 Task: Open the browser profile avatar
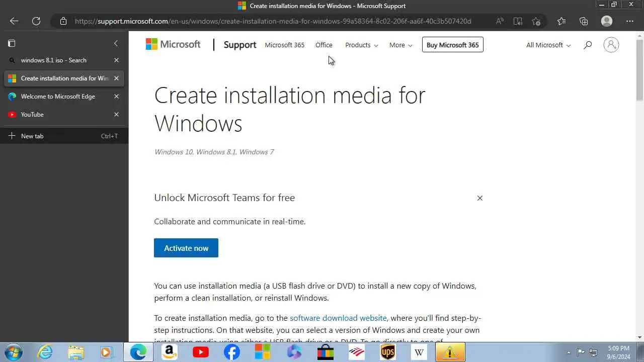pos(607,21)
